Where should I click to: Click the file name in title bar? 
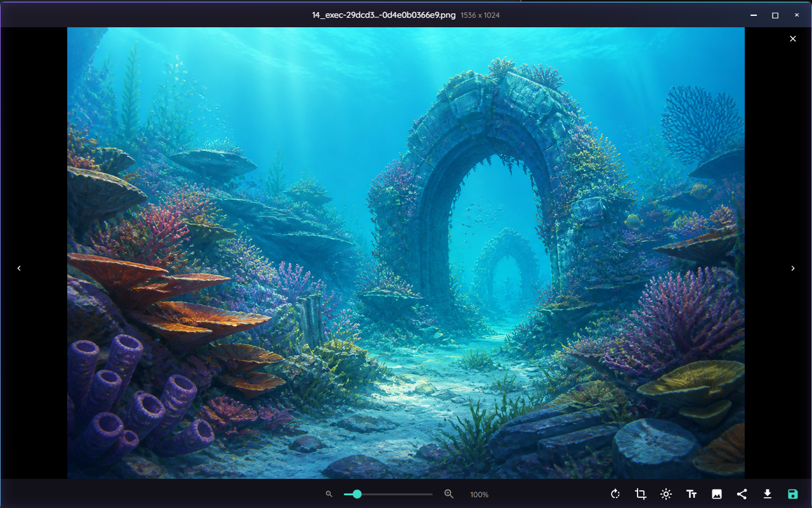(x=384, y=15)
